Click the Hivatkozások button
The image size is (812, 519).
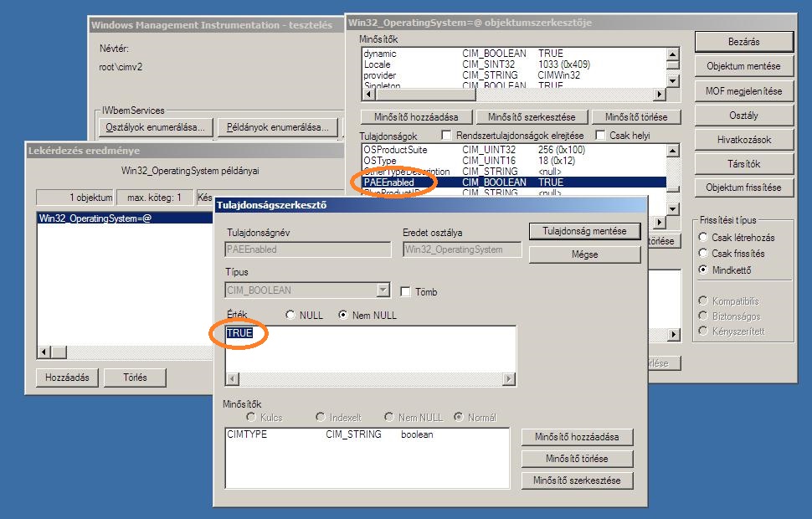pos(743,140)
